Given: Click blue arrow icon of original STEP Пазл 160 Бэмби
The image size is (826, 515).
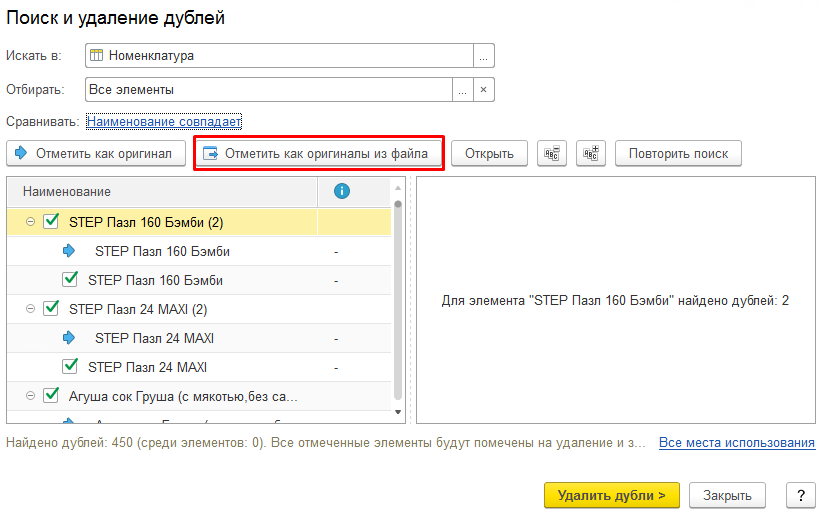Looking at the screenshot, I should (69, 251).
